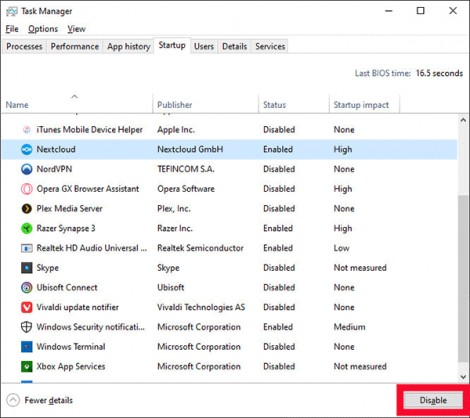Select the NordVPN name text
The height and width of the screenshot is (418, 470).
coord(54,169)
